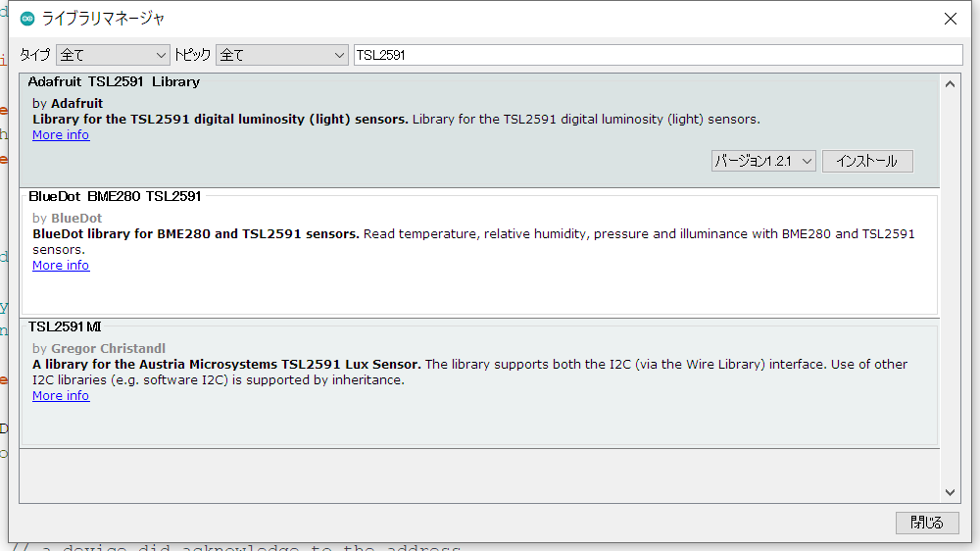980x551 pixels.
Task: Select the BlueDot BME280 TSL2591 library entry
Action: pyautogui.click(x=115, y=197)
